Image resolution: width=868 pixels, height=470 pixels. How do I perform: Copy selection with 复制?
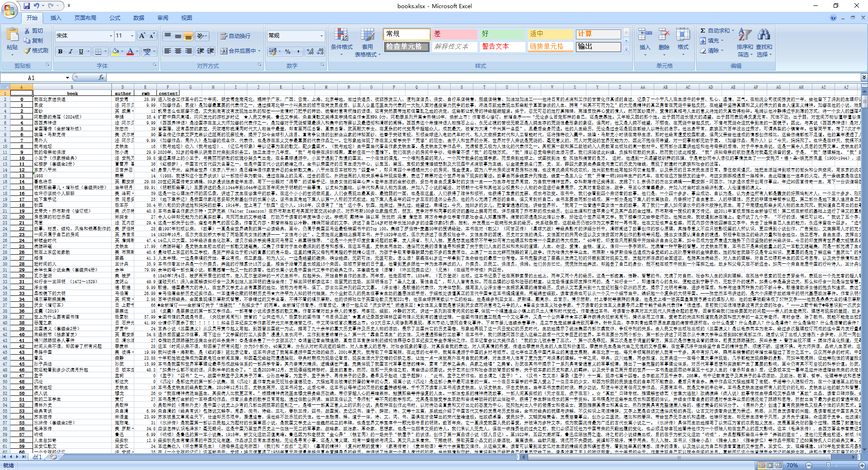point(34,40)
